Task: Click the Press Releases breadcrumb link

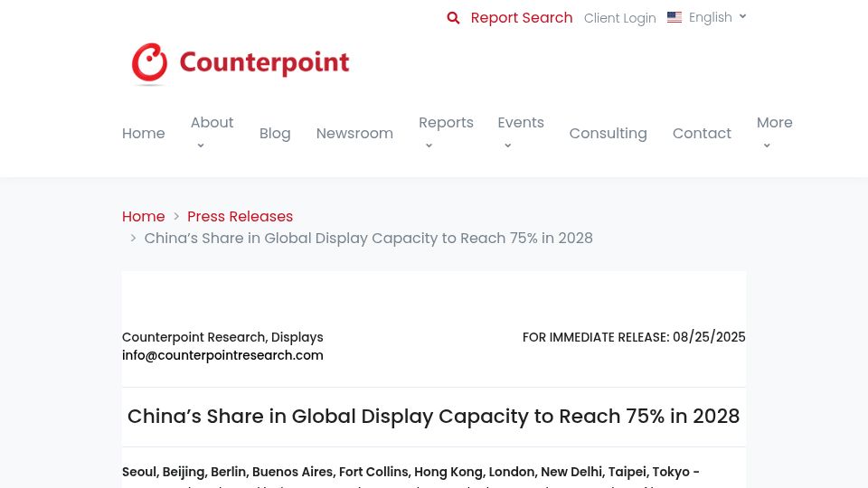Action: 240,216
